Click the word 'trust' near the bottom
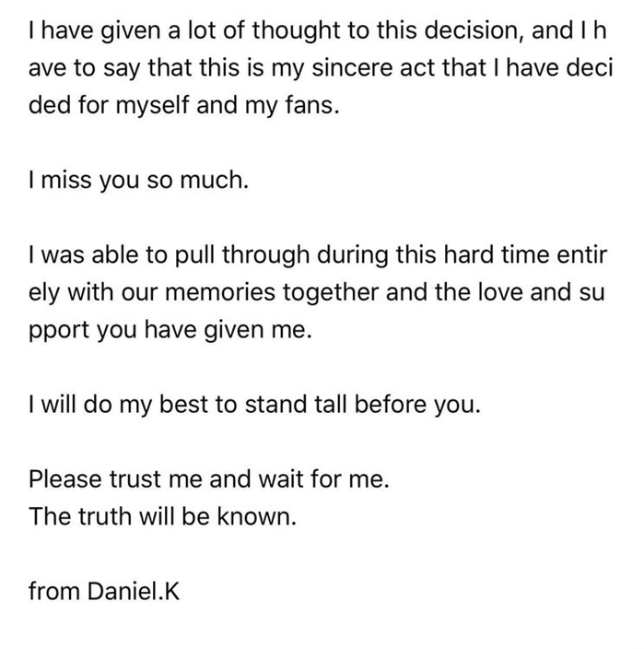Screen dimensions: 644x649 tap(135, 479)
